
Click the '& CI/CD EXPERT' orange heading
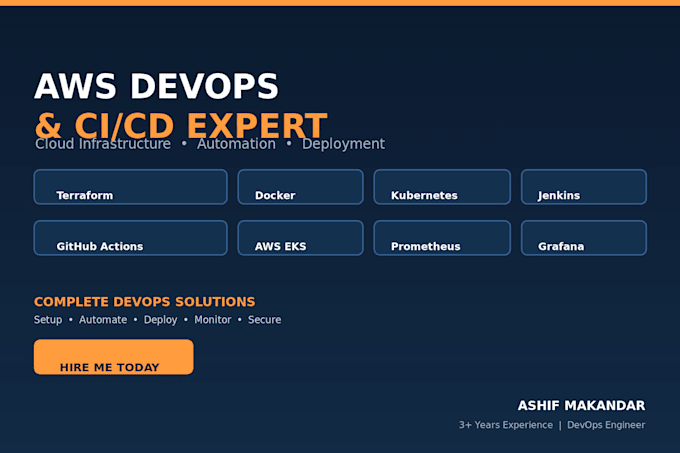point(181,125)
